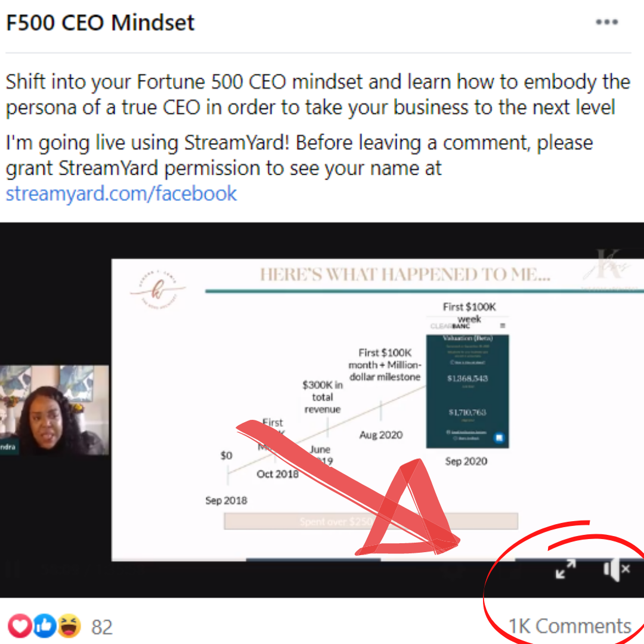The width and height of the screenshot is (644, 644).
Task: Open the three-dot post options menu
Action: click(606, 22)
